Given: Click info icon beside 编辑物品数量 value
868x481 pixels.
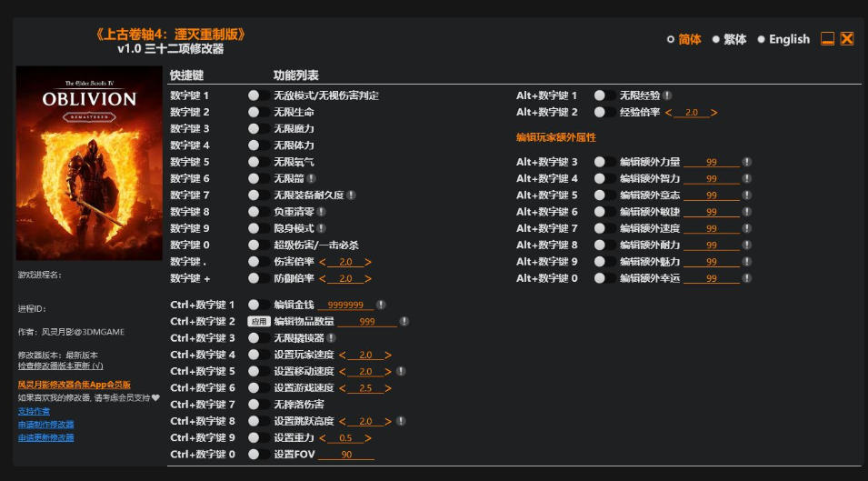Looking at the screenshot, I should (x=404, y=321).
